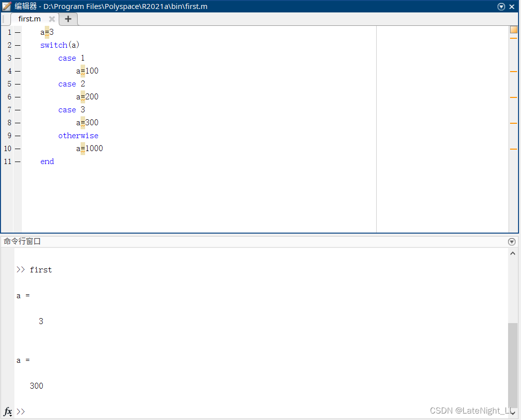Click line number 9 in gutter
Viewport: 521px width, 420px height.
point(9,136)
